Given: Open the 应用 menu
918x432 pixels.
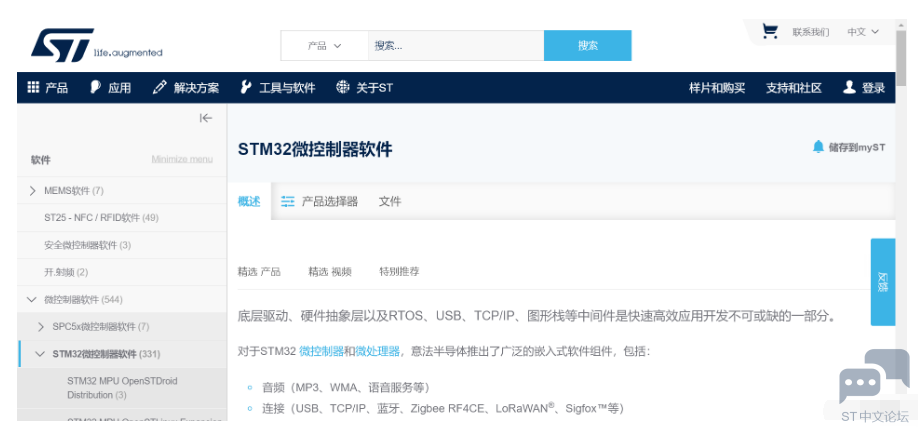Looking at the screenshot, I should [x=110, y=88].
